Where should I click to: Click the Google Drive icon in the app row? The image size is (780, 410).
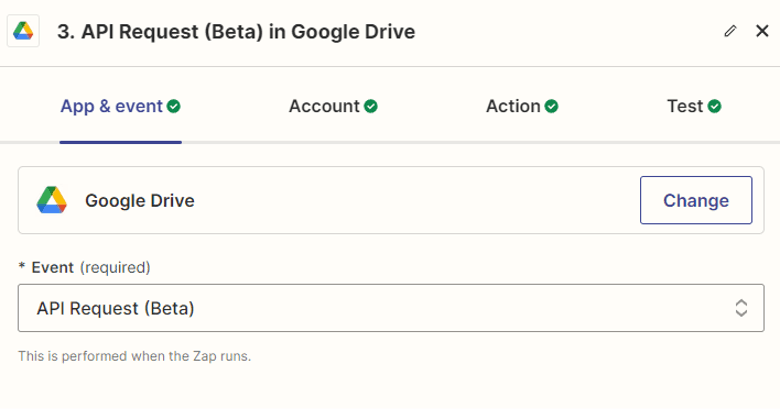[x=52, y=200]
